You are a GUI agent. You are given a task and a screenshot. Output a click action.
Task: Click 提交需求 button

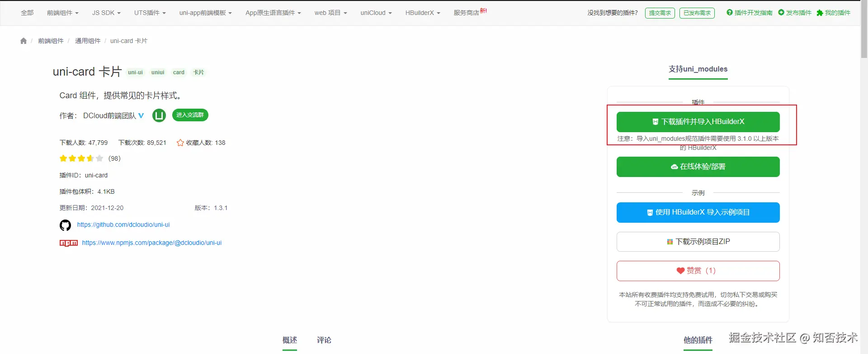tap(660, 13)
